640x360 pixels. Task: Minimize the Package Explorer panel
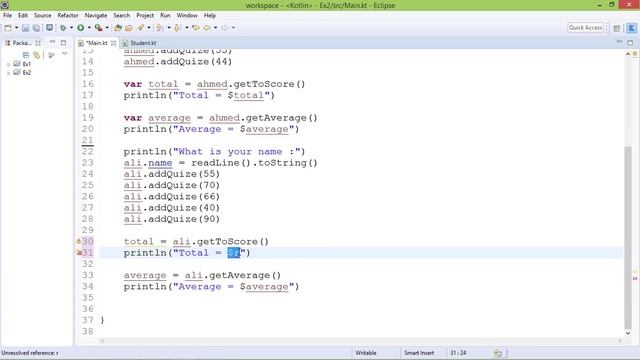(x=52, y=42)
